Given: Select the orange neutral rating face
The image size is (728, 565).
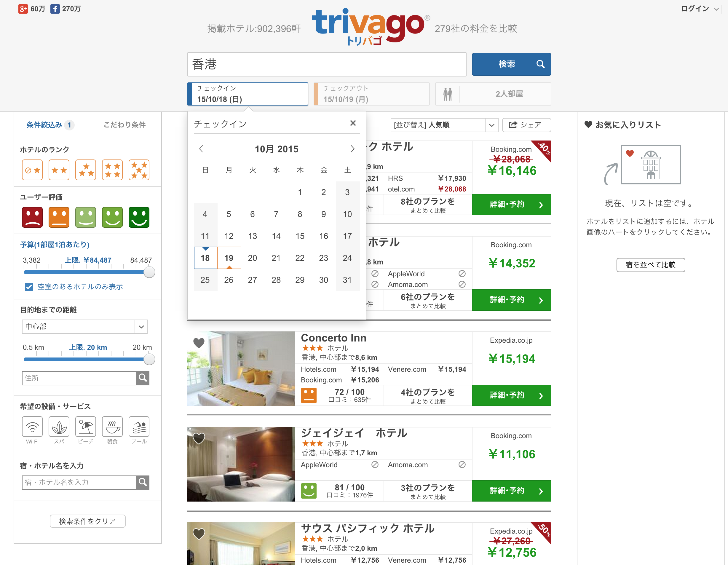Looking at the screenshot, I should [x=59, y=217].
